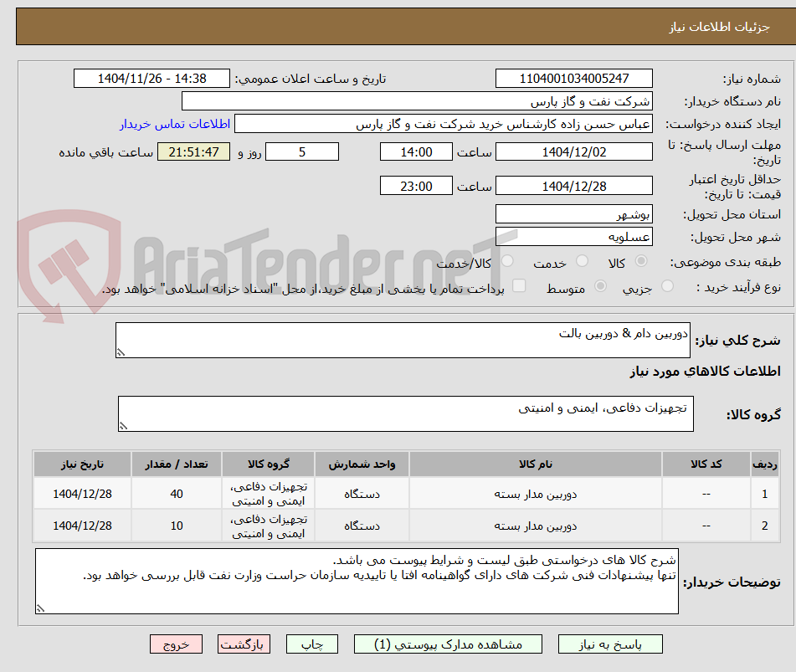Viewport: 796px width, 672px height.
Task: Click row 2 unit دستگاه
Action: coord(362,526)
